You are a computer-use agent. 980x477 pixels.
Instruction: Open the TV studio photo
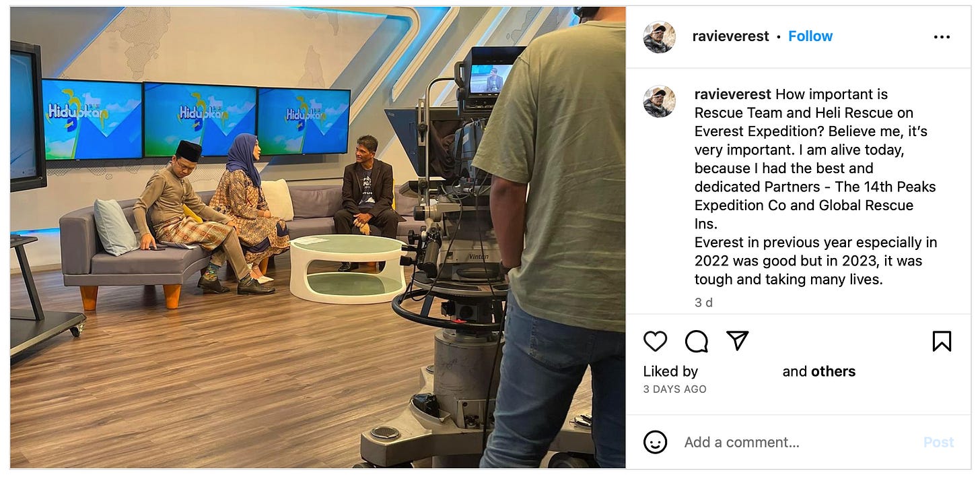pos(318,237)
